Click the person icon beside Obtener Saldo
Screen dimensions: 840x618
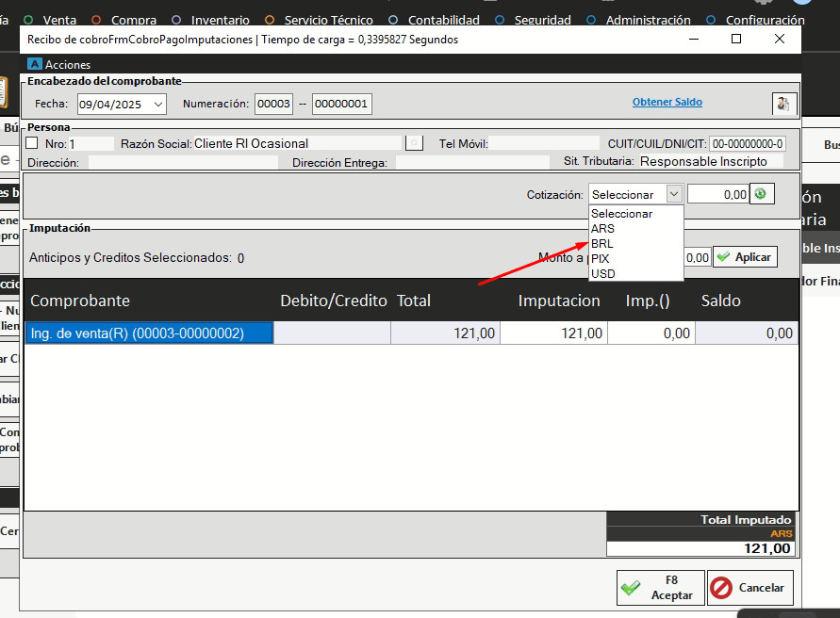coord(782,104)
